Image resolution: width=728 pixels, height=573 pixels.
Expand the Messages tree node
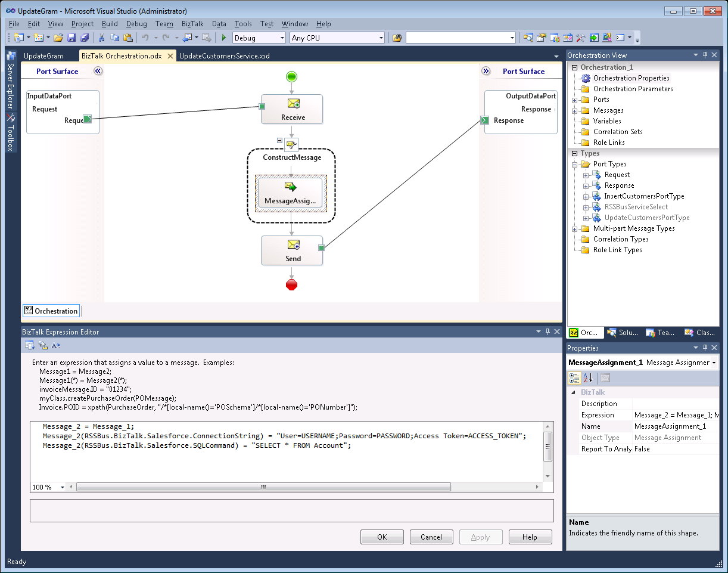tap(575, 110)
